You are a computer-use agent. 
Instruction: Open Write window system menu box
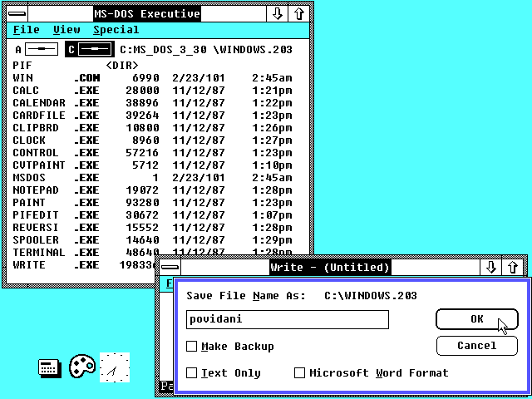point(170,268)
